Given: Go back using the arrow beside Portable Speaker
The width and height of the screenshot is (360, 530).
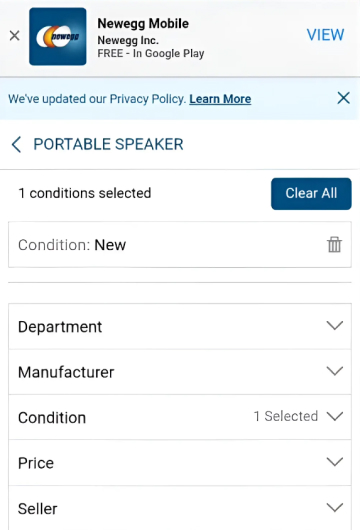Looking at the screenshot, I should pos(16,145).
